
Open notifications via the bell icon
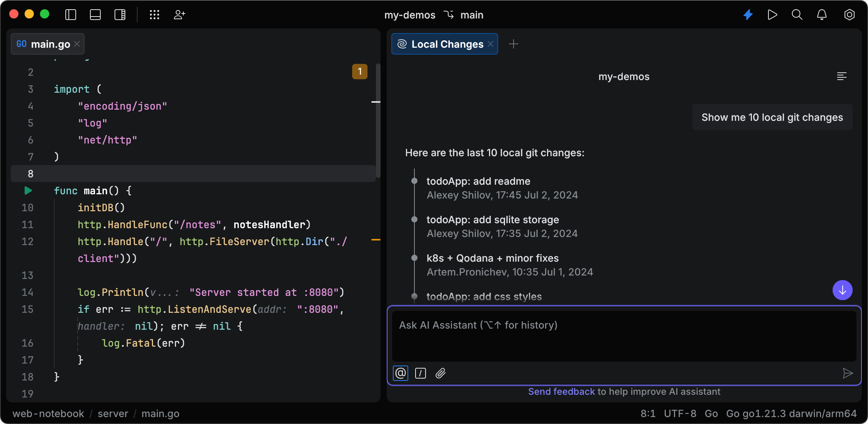(x=822, y=15)
